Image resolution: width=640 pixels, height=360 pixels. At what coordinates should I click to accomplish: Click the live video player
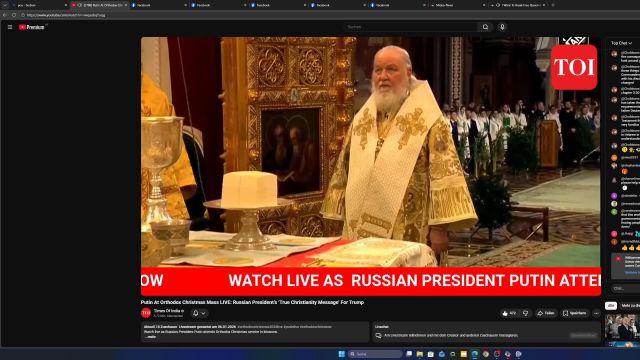pyautogui.click(x=371, y=166)
